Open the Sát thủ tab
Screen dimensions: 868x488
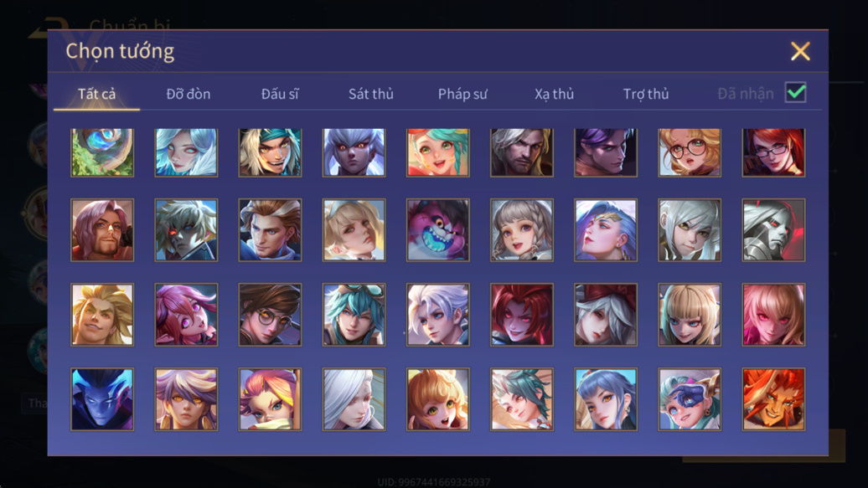(371, 94)
